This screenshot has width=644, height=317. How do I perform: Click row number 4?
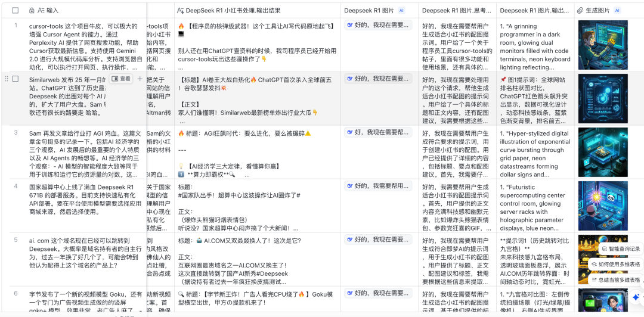(16, 185)
